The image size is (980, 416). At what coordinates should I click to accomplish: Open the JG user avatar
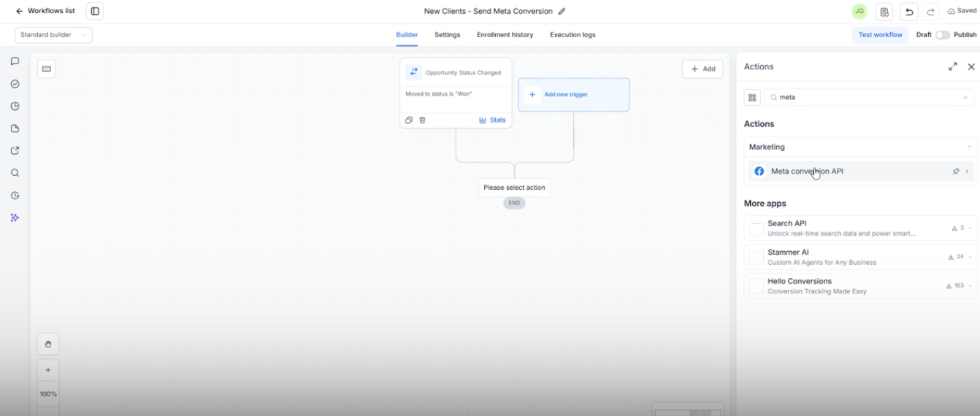tap(860, 12)
